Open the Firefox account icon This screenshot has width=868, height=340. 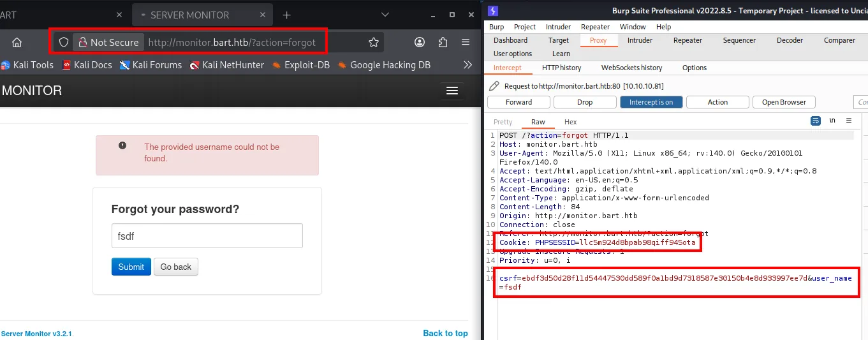pyautogui.click(x=420, y=42)
